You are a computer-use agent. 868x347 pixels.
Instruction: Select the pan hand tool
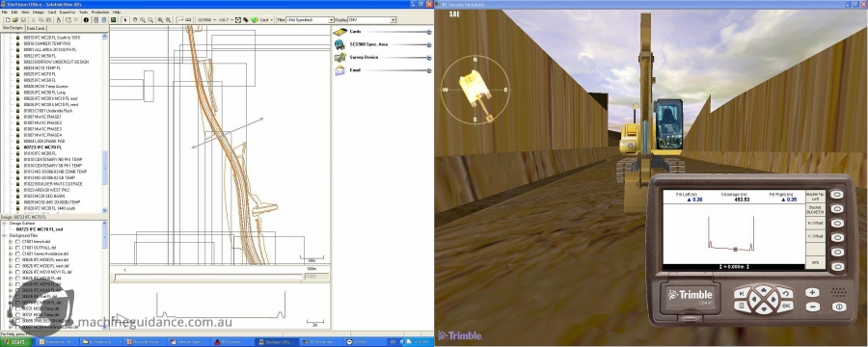(x=135, y=20)
